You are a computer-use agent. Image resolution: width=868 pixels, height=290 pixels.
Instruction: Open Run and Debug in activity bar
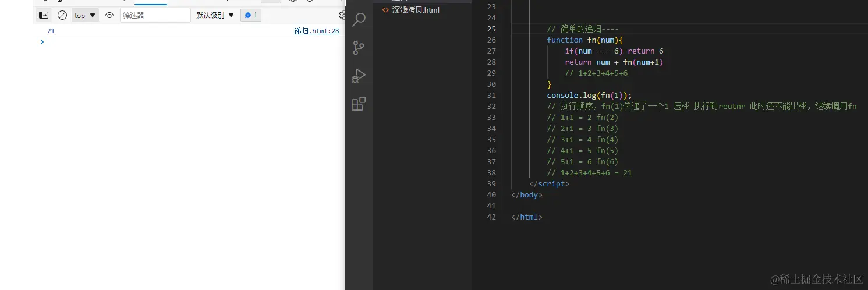(x=359, y=76)
